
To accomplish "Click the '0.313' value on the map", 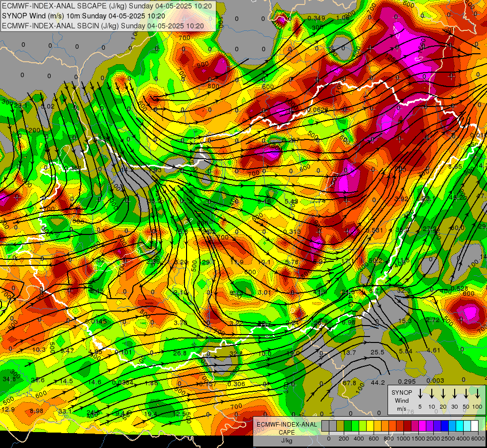I will coord(292,231).
